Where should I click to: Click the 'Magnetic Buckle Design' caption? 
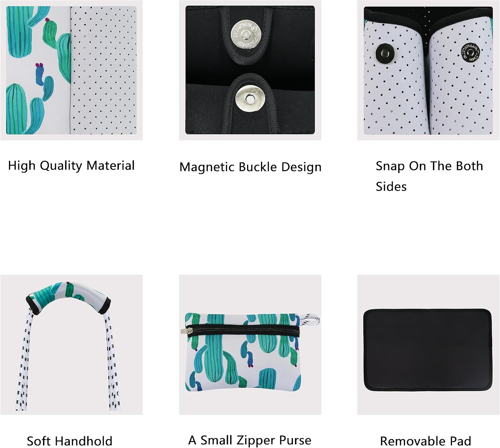coord(250,167)
